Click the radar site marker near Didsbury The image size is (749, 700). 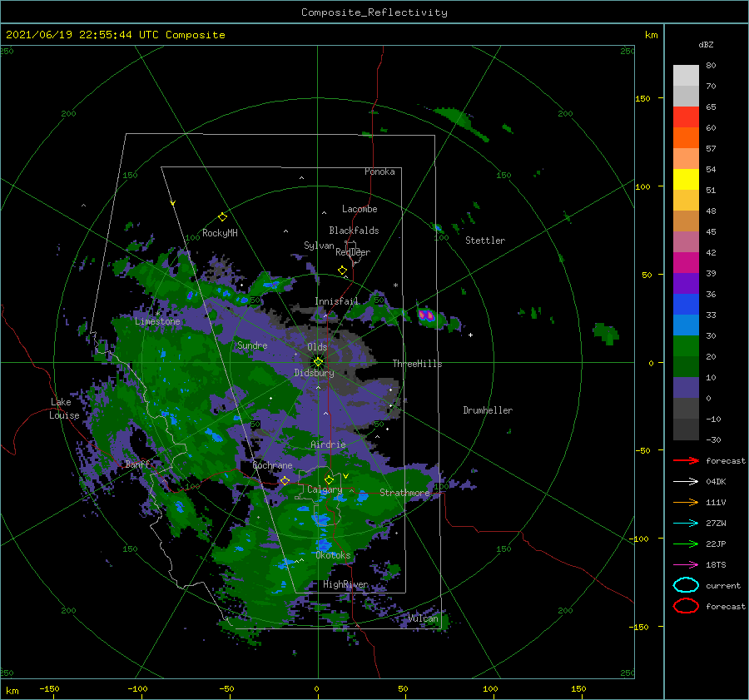click(318, 362)
